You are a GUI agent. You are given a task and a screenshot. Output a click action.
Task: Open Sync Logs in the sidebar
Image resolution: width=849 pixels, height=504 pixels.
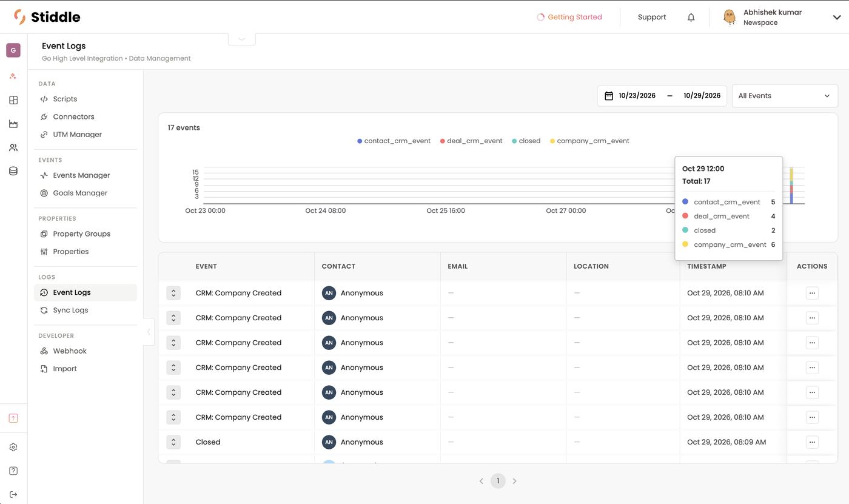[70, 310]
